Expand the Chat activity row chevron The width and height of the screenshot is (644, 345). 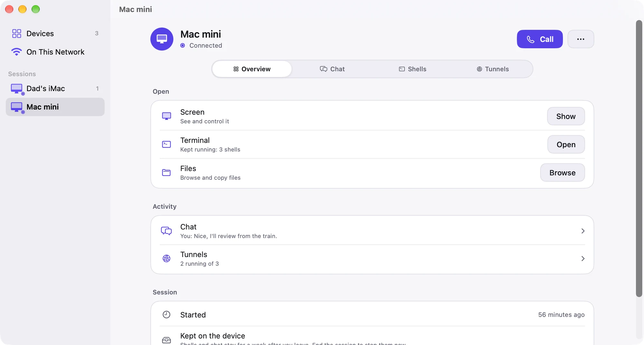(x=583, y=231)
